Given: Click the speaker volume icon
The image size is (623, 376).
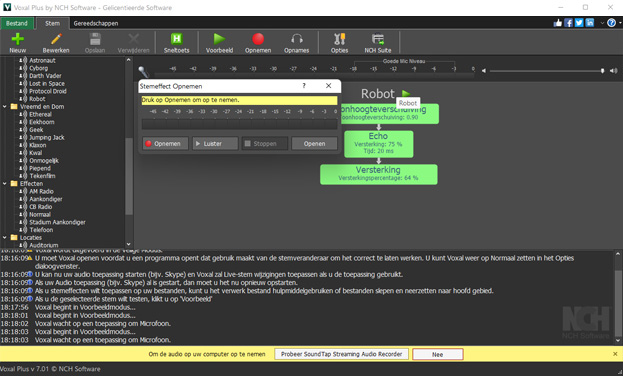Looking at the screenshot, I should (x=614, y=71).
